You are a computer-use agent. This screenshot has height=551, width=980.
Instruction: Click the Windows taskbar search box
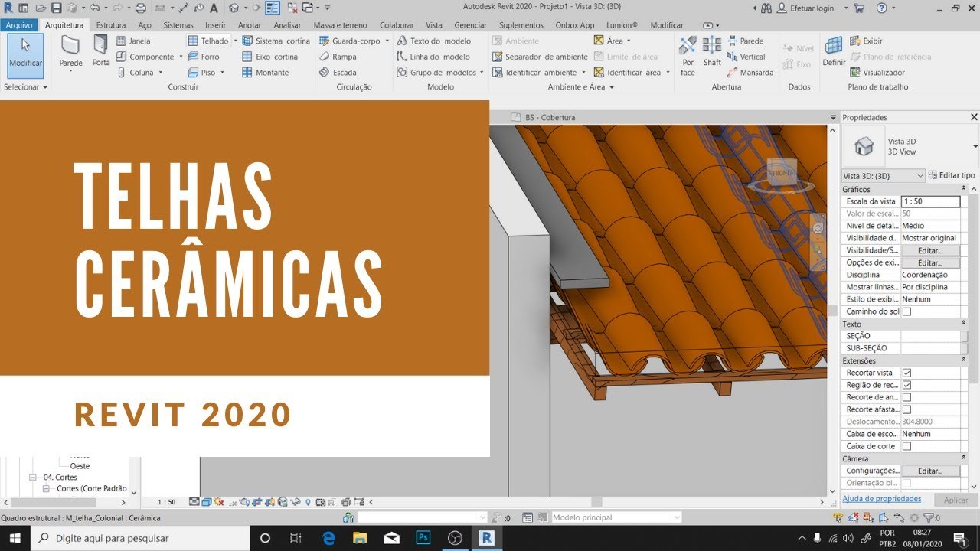tap(141, 538)
